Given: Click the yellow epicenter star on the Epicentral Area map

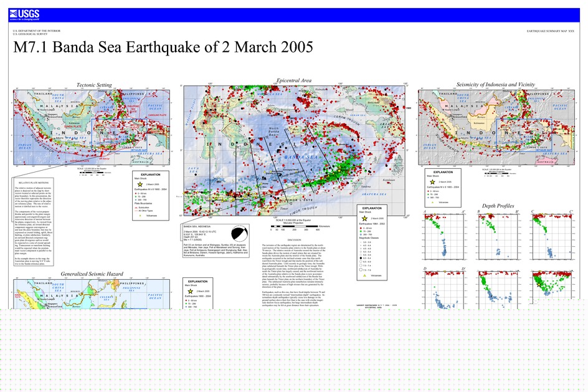Looking at the screenshot, I should pyautogui.click(x=339, y=170).
